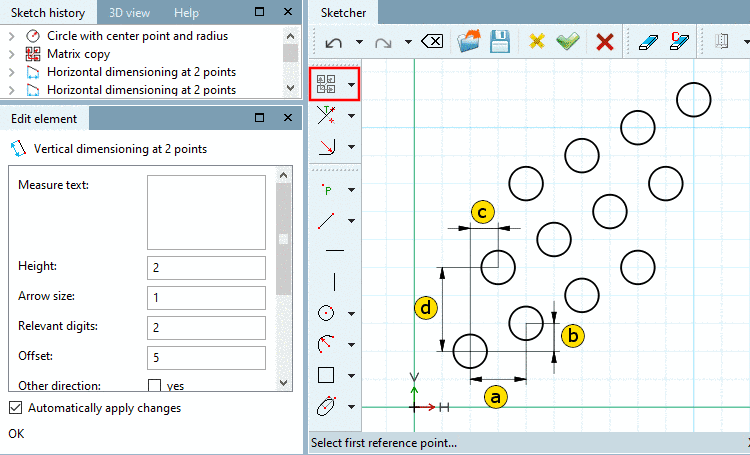750x455 pixels.
Task: Click the OK button
Action: (x=16, y=433)
